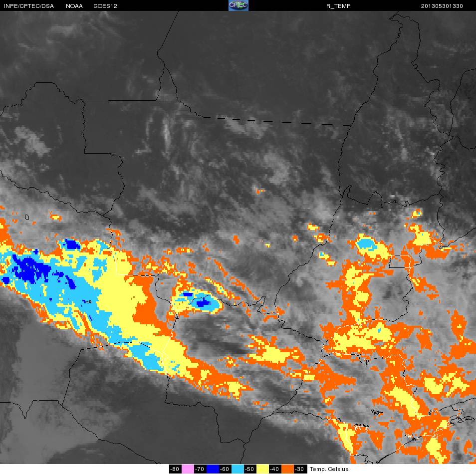
Task: Click the yellow -50 to -40 legend swatch
Action: (262, 469)
